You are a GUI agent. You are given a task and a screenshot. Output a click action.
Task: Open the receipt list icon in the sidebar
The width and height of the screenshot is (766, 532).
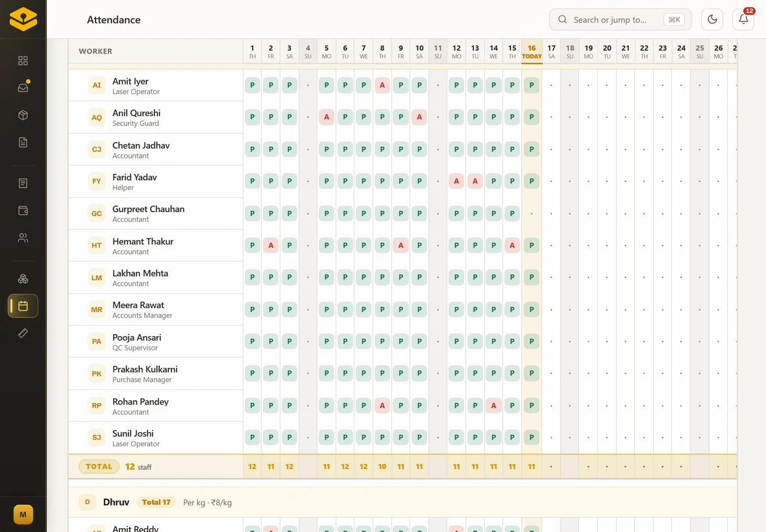click(x=23, y=183)
